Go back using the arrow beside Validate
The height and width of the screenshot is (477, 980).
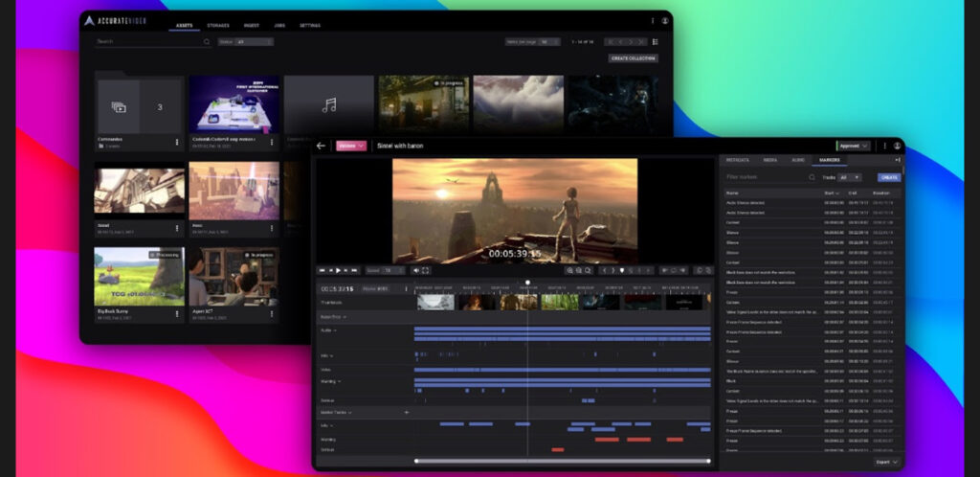(x=321, y=146)
